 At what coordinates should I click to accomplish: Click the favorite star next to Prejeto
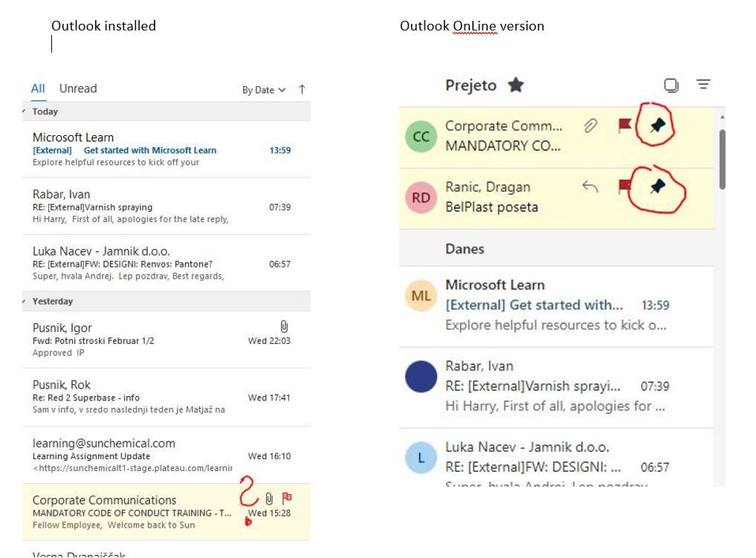[x=515, y=85]
